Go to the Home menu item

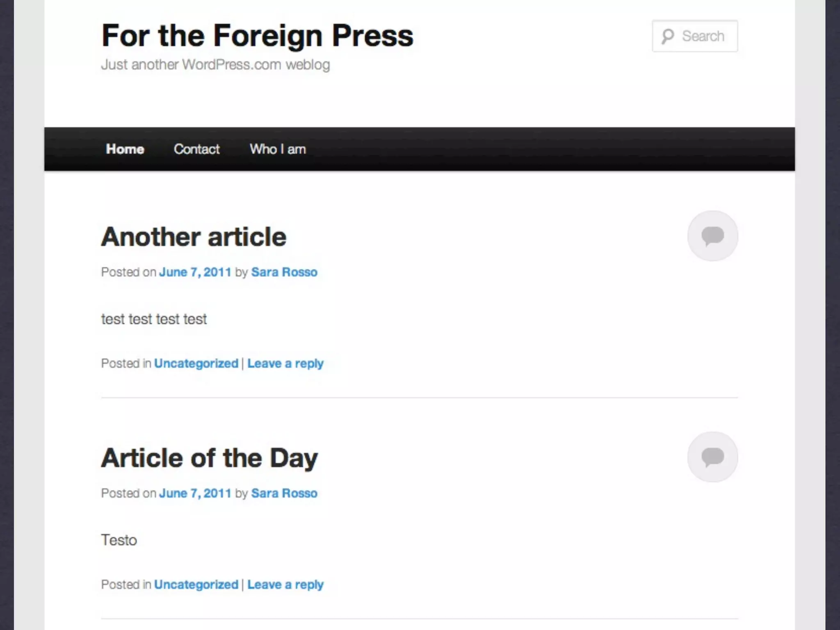click(x=125, y=149)
